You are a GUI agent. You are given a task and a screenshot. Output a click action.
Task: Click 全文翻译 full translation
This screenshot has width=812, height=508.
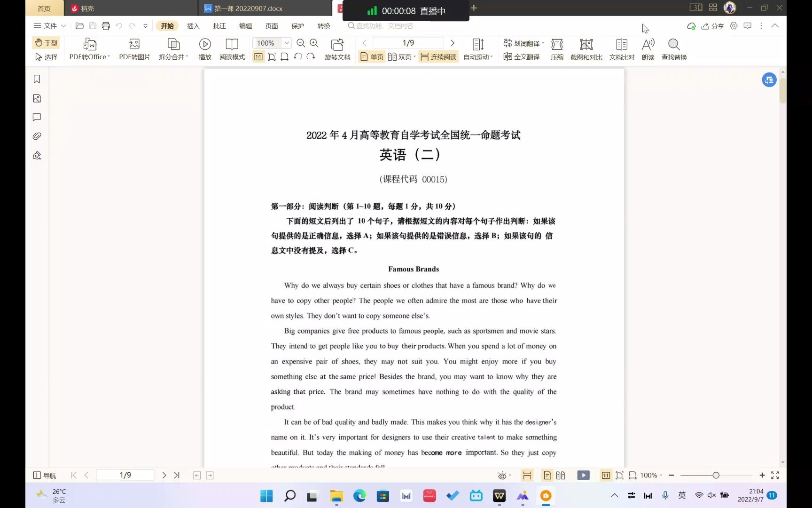522,57
